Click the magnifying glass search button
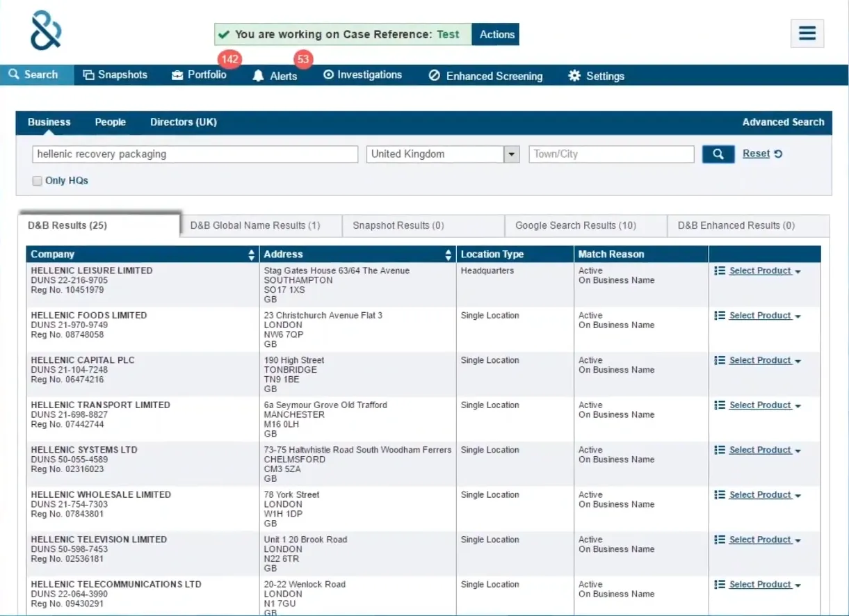849x616 pixels. (718, 154)
